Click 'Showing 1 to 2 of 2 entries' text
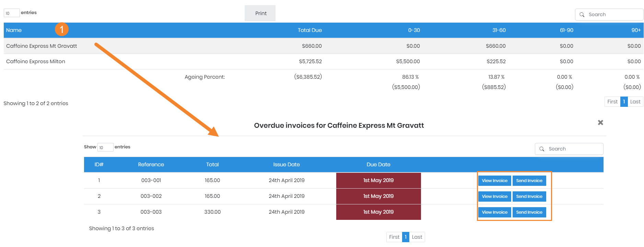The width and height of the screenshot is (644, 247). [x=36, y=103]
